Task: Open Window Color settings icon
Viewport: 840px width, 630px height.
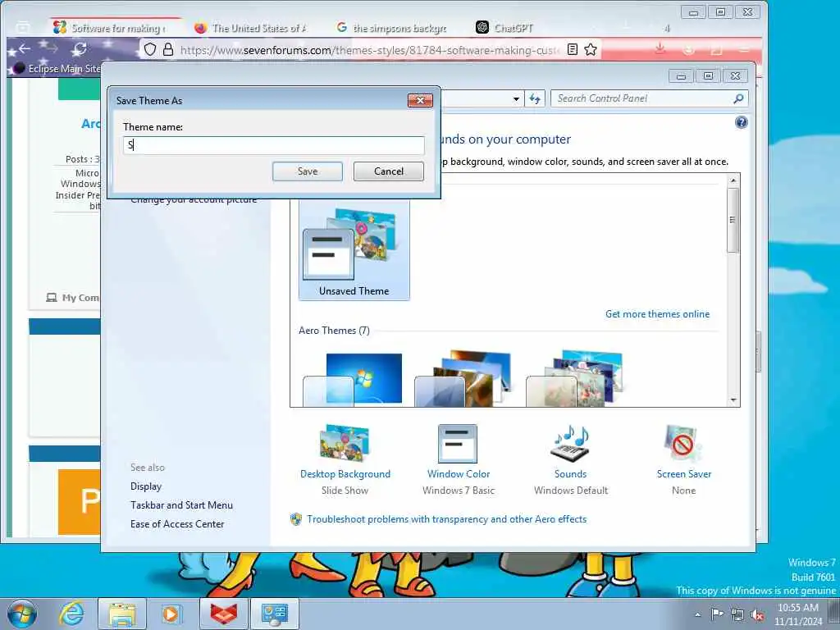Action: [458, 444]
